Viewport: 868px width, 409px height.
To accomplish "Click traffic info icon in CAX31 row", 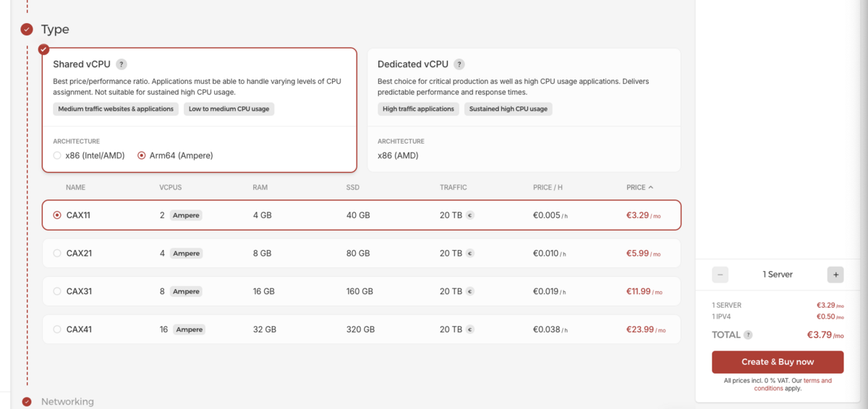I will click(x=469, y=291).
